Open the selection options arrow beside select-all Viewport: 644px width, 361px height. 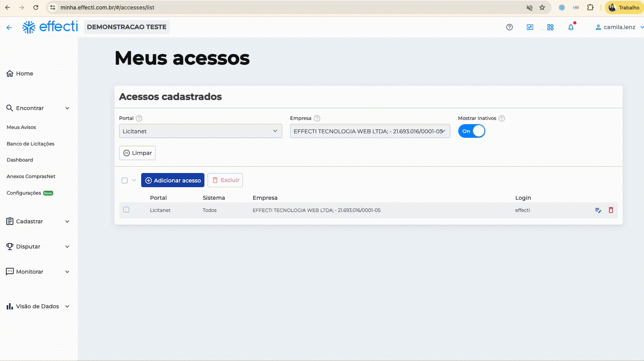(x=134, y=180)
